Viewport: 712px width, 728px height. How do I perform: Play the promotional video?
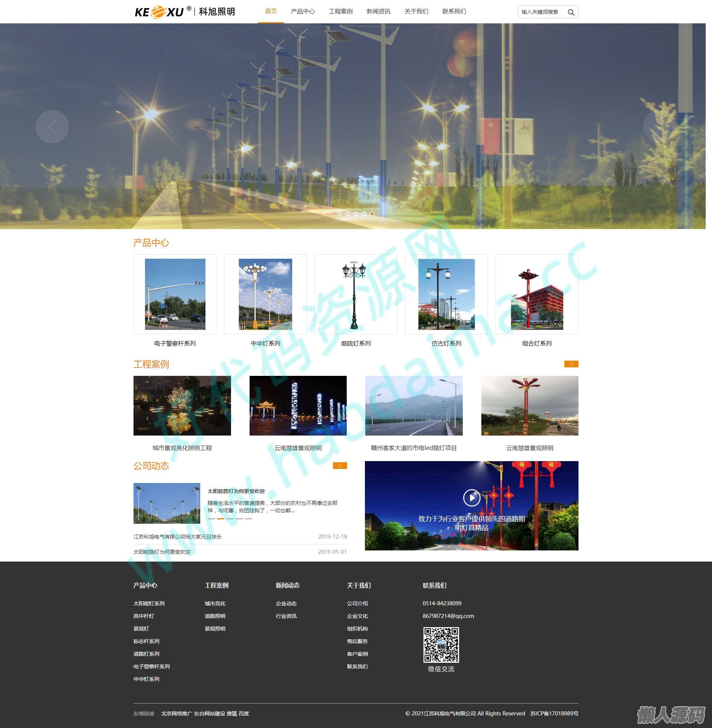click(x=472, y=497)
